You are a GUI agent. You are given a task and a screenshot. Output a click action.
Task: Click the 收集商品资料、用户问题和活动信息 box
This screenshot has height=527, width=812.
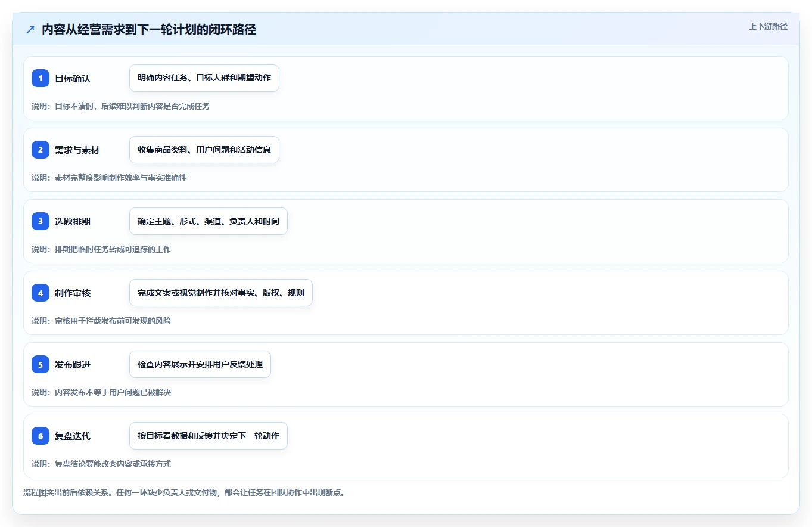[x=204, y=150]
